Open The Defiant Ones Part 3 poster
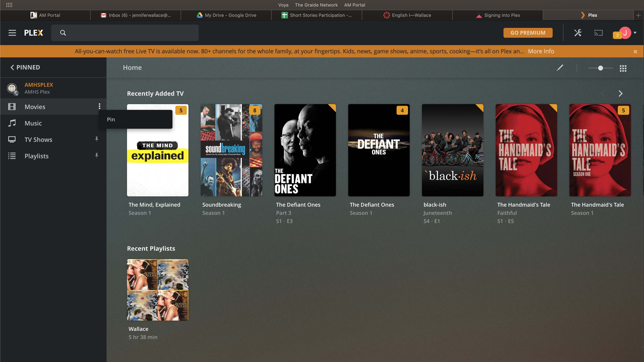 pos(305,150)
